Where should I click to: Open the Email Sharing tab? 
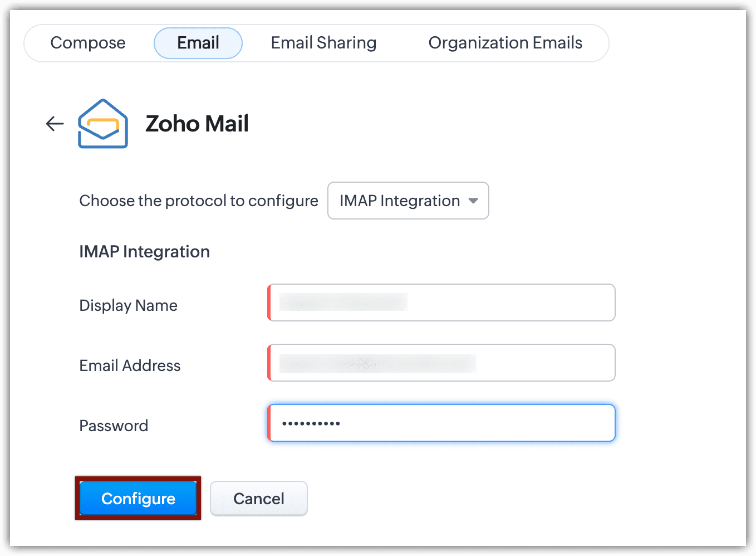coord(323,43)
